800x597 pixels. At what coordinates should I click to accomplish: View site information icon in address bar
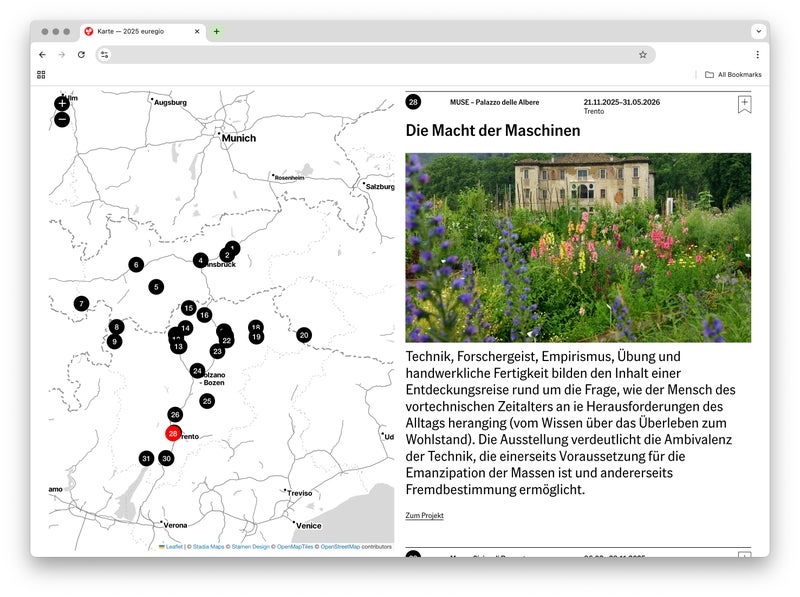(x=105, y=55)
